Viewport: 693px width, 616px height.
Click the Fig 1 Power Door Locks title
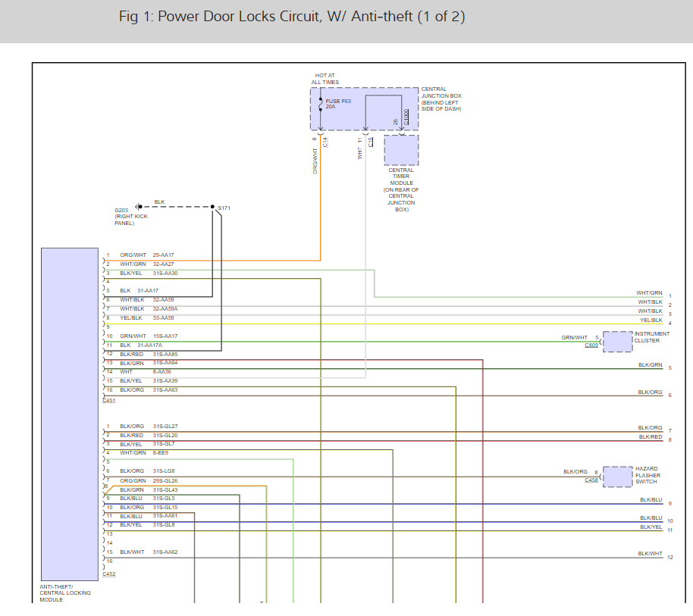click(x=292, y=17)
